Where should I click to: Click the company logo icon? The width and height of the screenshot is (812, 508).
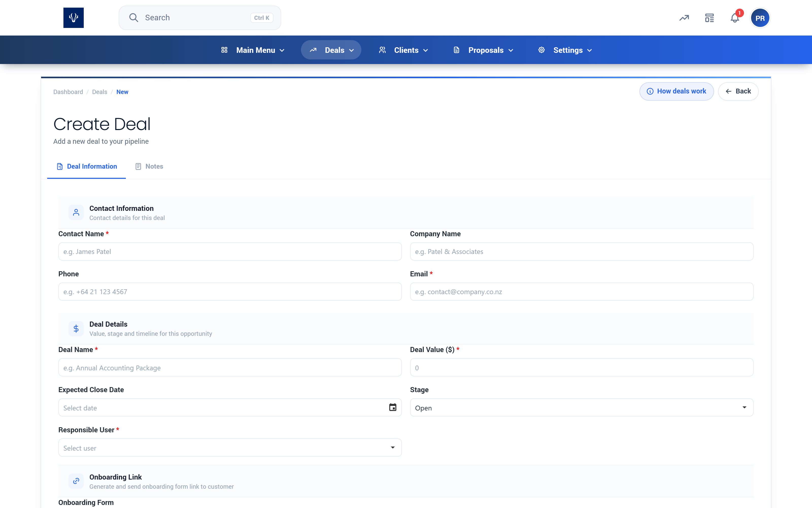click(74, 18)
